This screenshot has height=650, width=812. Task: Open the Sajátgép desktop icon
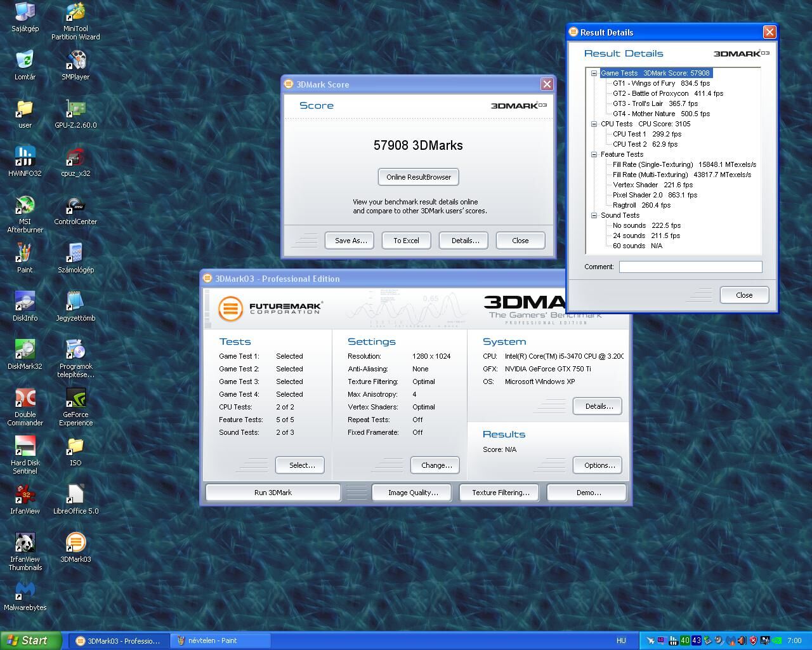[25, 17]
